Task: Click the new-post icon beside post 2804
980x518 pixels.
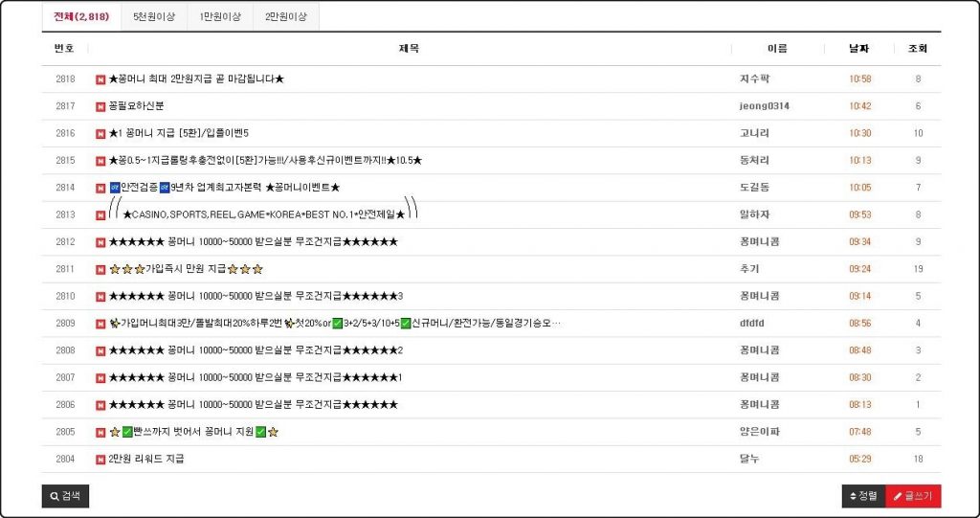Action: (x=100, y=460)
